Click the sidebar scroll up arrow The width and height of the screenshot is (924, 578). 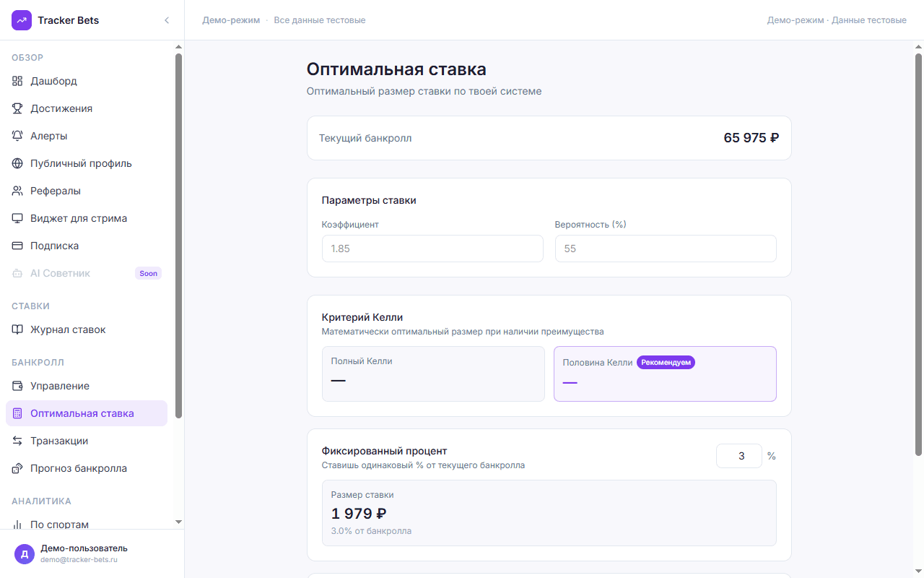[178, 48]
